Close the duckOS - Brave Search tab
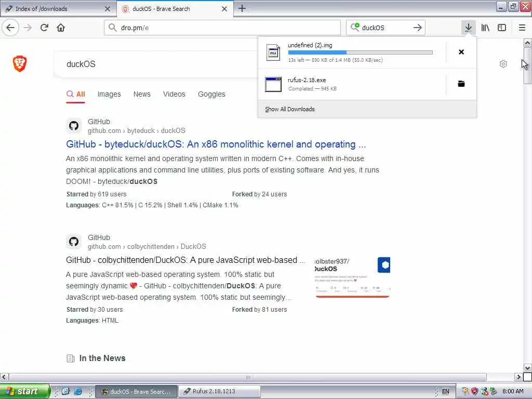 click(x=224, y=9)
